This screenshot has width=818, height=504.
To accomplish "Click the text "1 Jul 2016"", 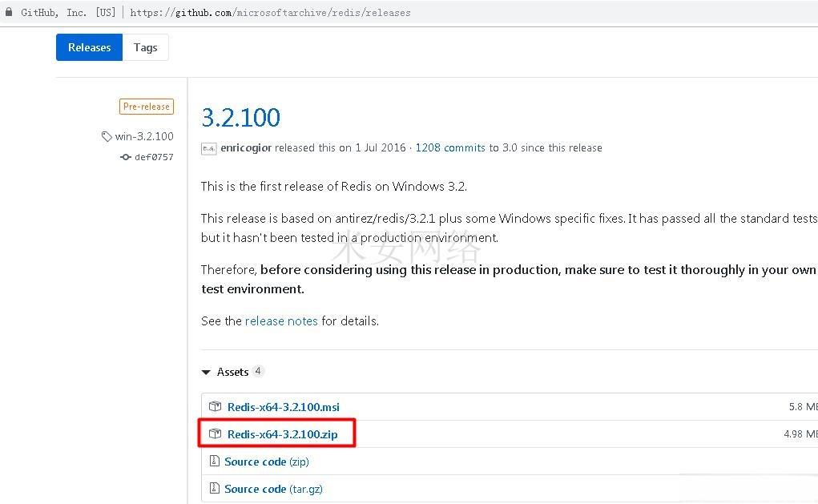I will coord(381,148).
